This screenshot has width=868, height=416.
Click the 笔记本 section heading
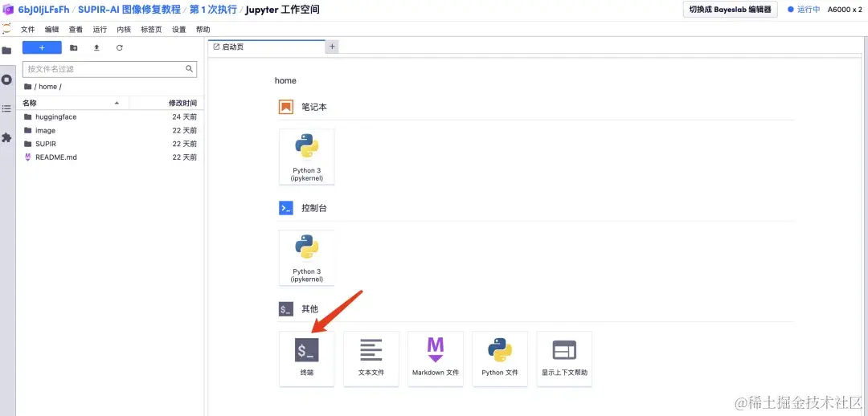click(x=314, y=108)
